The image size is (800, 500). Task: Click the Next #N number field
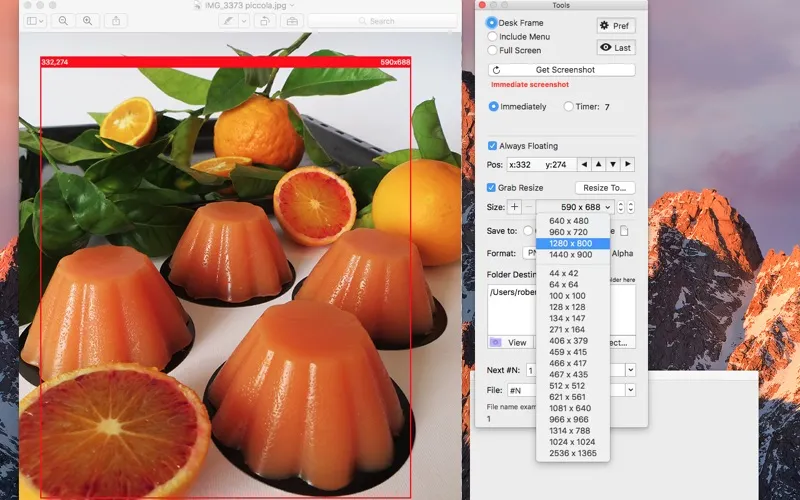click(x=531, y=370)
